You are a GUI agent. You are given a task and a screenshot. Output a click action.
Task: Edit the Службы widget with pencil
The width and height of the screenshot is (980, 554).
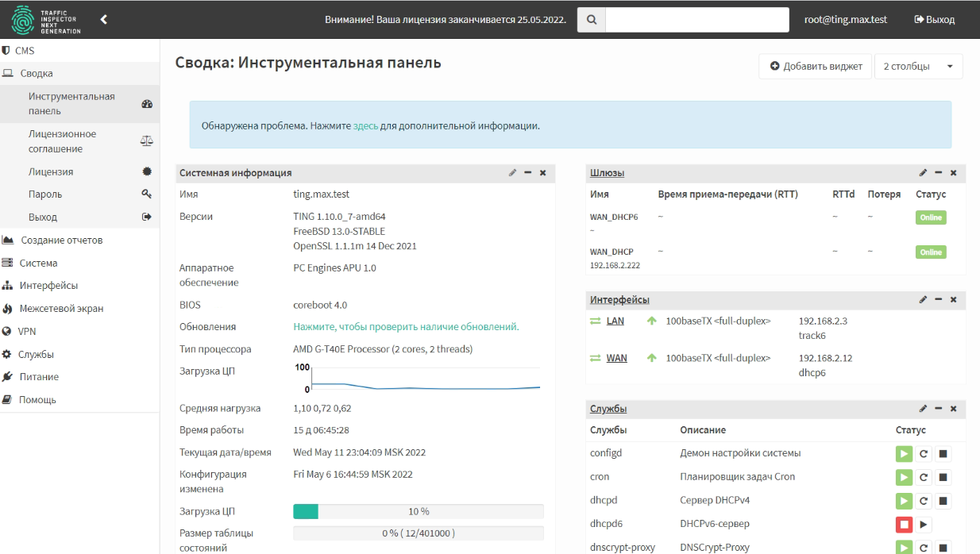click(x=923, y=409)
